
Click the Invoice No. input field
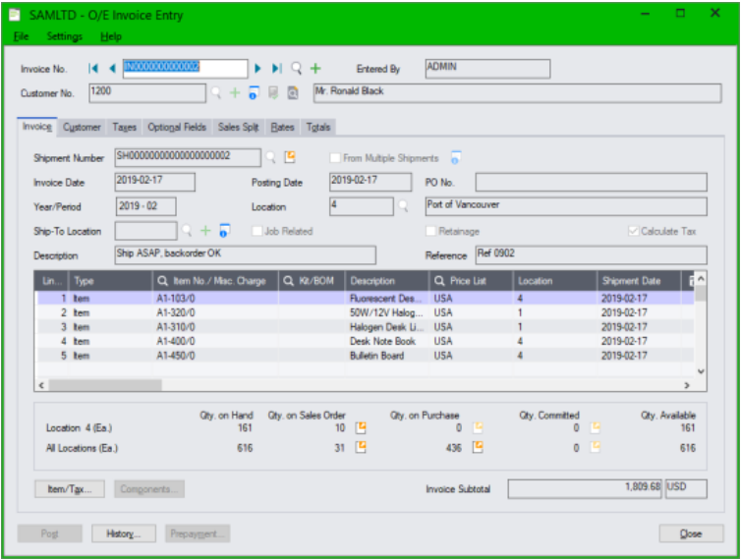click(x=185, y=69)
